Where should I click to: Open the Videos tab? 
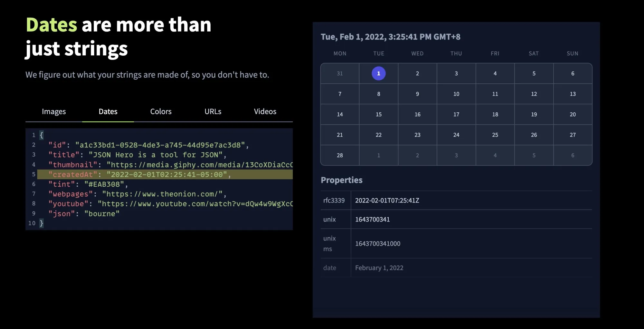click(x=265, y=112)
